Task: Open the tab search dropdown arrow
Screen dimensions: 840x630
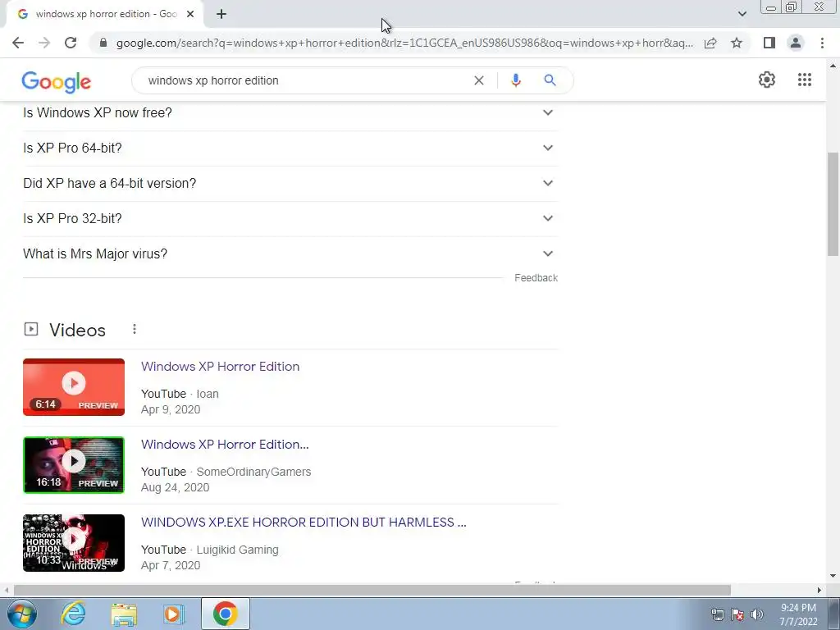Action: 742,14
